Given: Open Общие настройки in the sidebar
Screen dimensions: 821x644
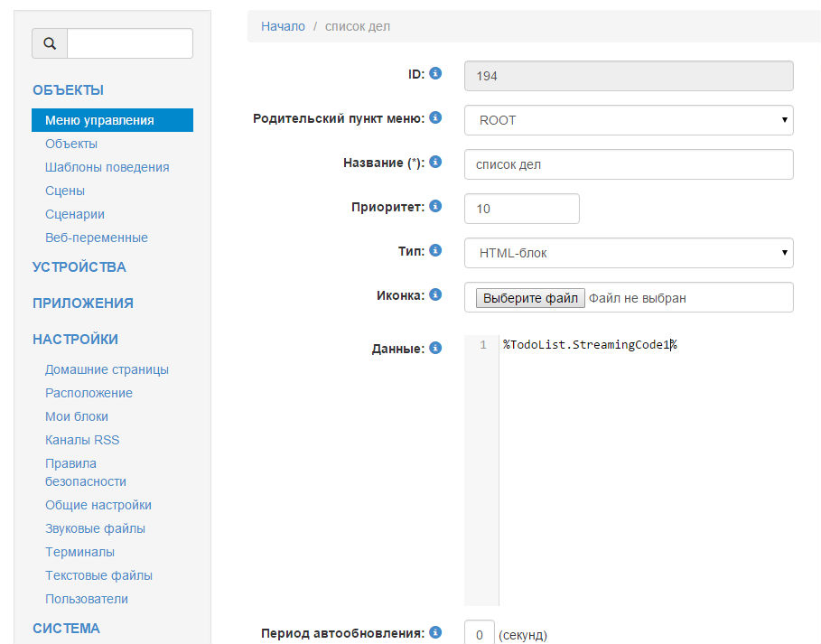Looking at the screenshot, I should click(98, 505).
